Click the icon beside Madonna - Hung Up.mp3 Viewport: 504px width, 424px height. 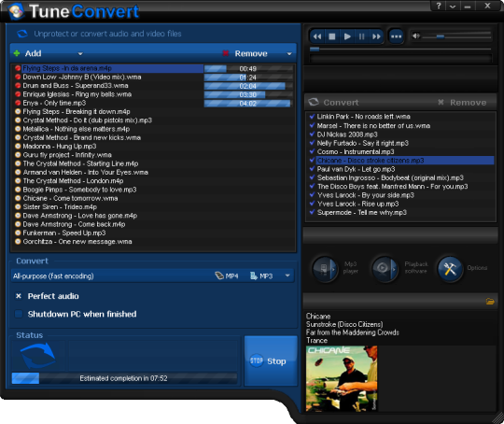point(18,147)
